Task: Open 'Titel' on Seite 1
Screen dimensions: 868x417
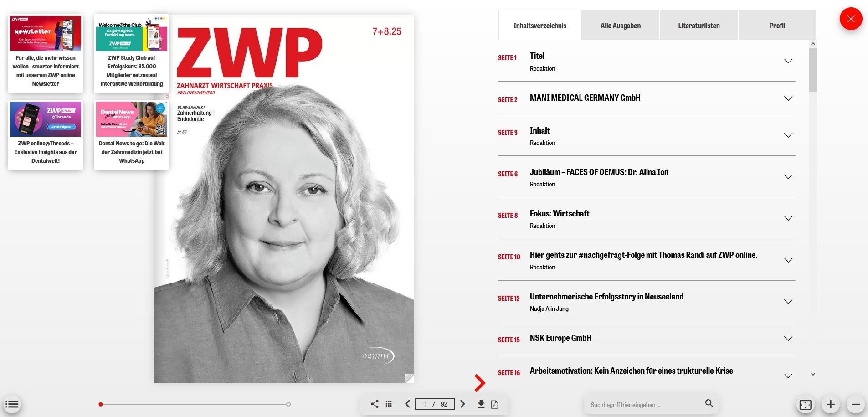Action: (x=537, y=56)
